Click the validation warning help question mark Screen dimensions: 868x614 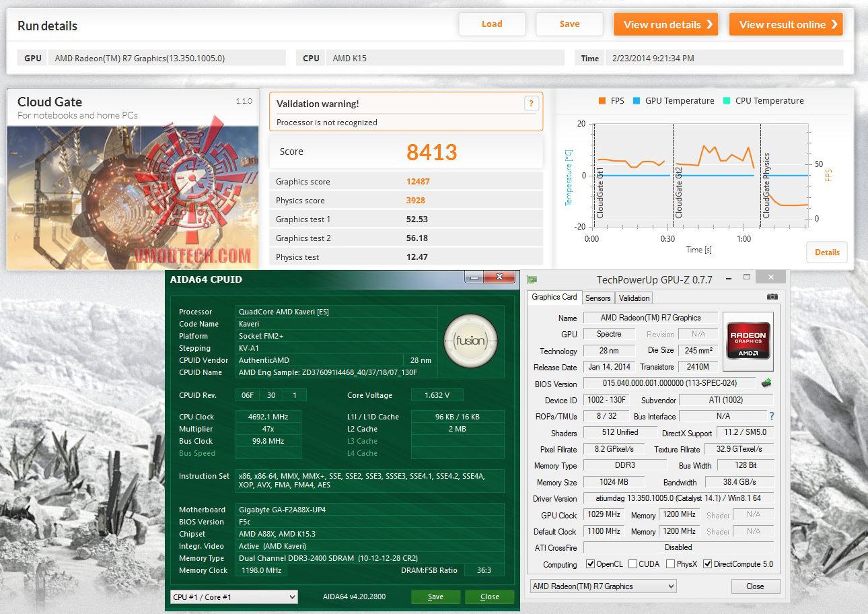pos(531,104)
